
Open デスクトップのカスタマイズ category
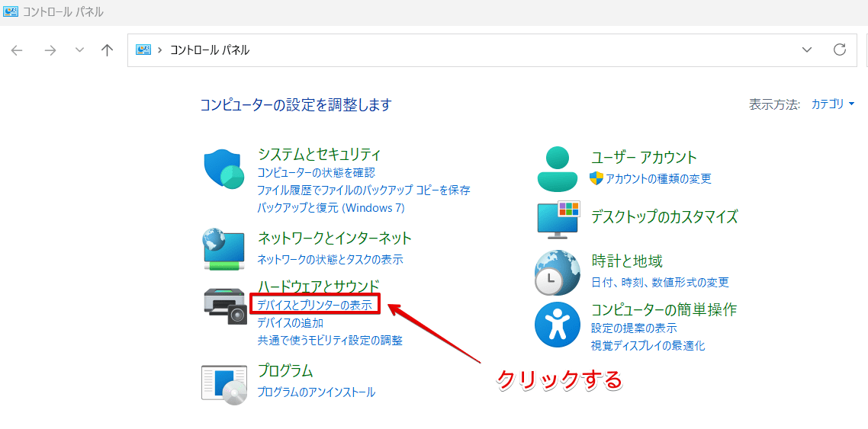pyautogui.click(x=664, y=216)
